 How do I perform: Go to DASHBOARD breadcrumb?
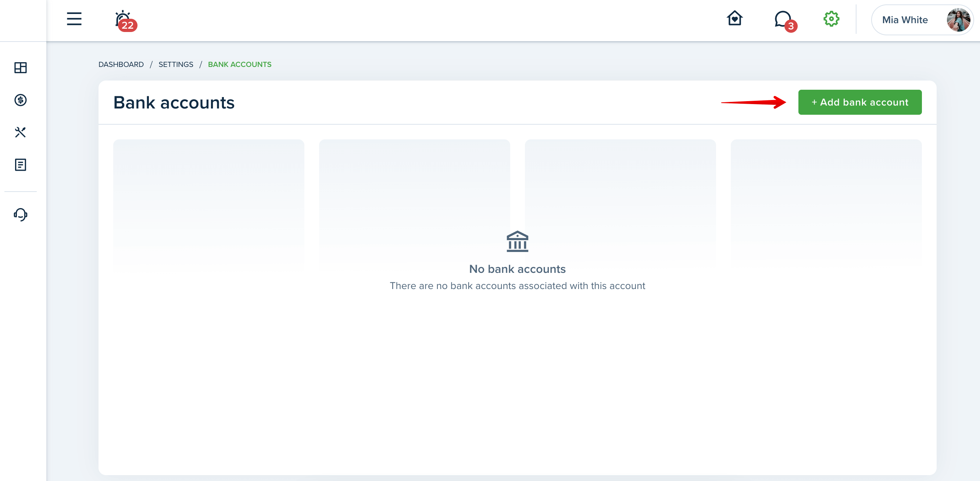click(121, 64)
